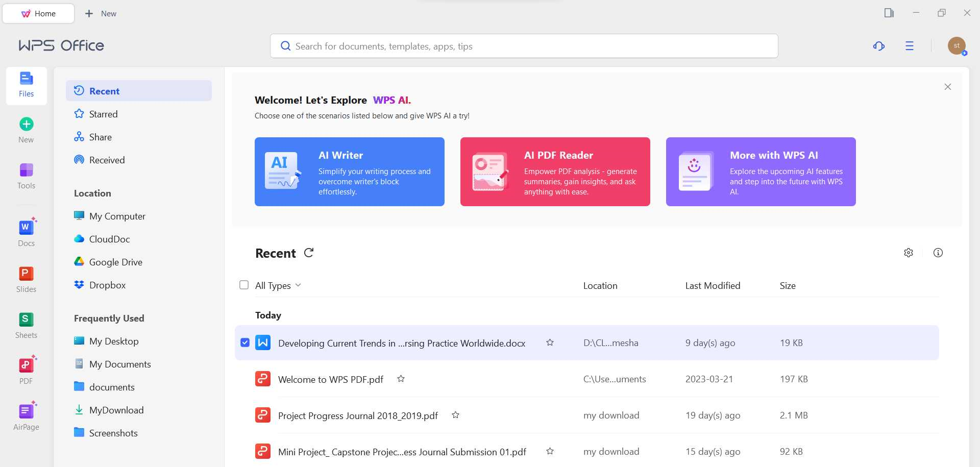Open the customer support headset icon
Screen dimensions: 980x467
click(878, 46)
